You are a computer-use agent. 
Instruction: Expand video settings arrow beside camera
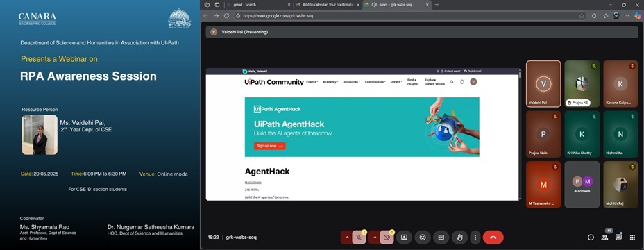coord(374,237)
